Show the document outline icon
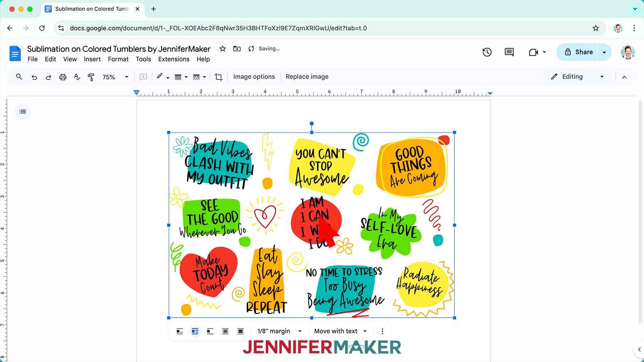 pyautogui.click(x=22, y=111)
